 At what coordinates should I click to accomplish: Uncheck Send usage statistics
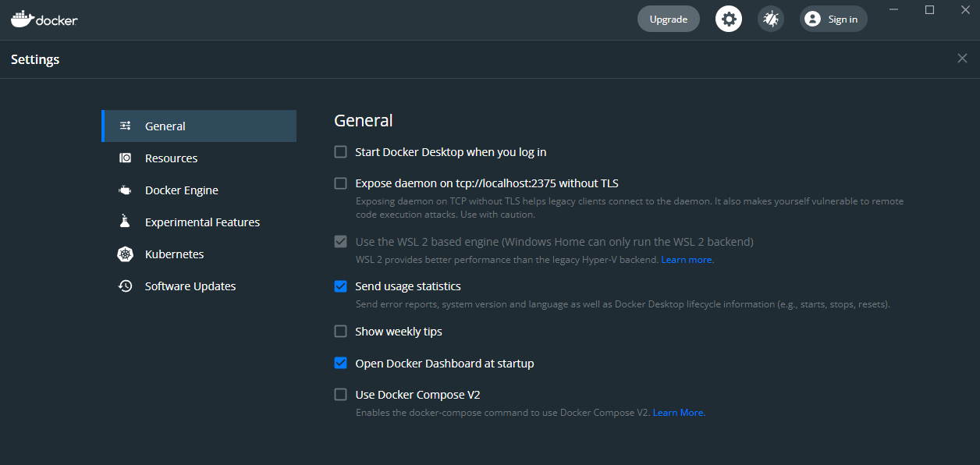[x=340, y=286]
